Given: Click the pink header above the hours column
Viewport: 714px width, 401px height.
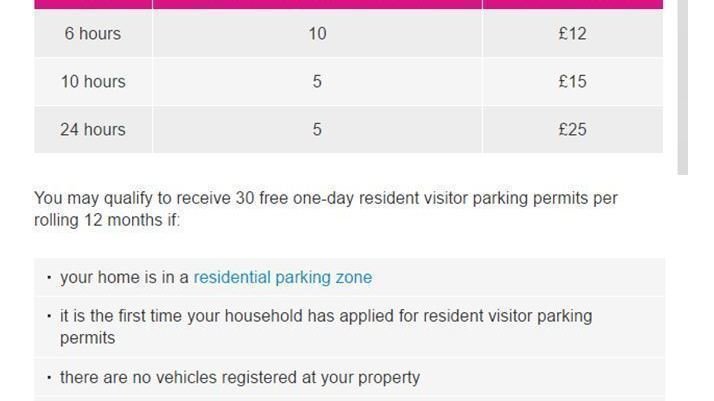Looking at the screenshot, I should [93, 4].
